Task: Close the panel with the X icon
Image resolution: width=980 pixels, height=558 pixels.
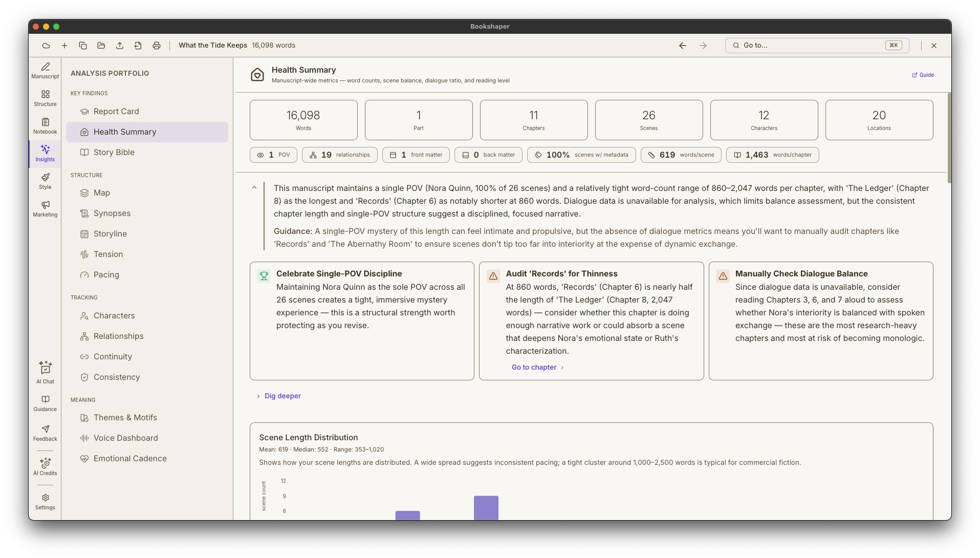Action: tap(934, 46)
